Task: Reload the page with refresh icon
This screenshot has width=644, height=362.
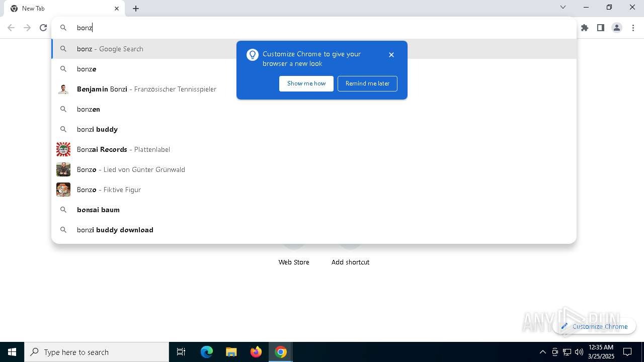Action: coord(43,28)
